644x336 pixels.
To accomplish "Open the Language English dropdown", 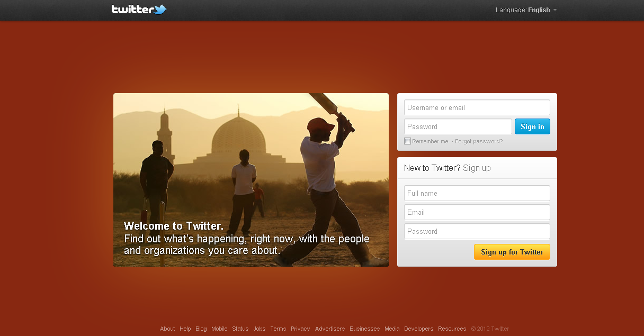I will coord(526,10).
